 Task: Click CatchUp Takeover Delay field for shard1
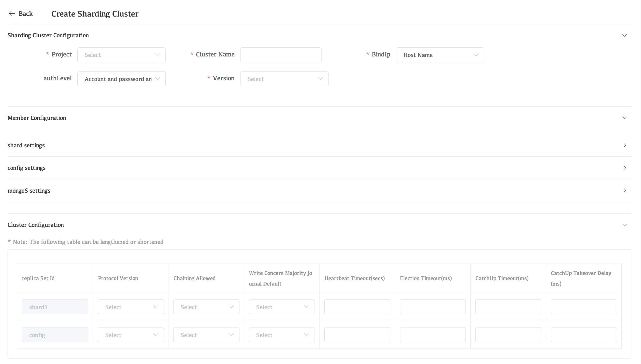[584, 307]
